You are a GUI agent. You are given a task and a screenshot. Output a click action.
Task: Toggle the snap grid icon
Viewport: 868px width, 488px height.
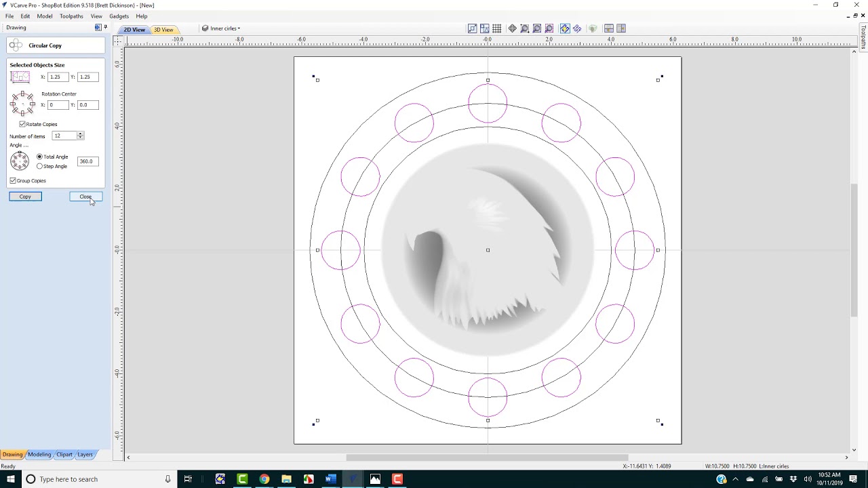tap(497, 28)
